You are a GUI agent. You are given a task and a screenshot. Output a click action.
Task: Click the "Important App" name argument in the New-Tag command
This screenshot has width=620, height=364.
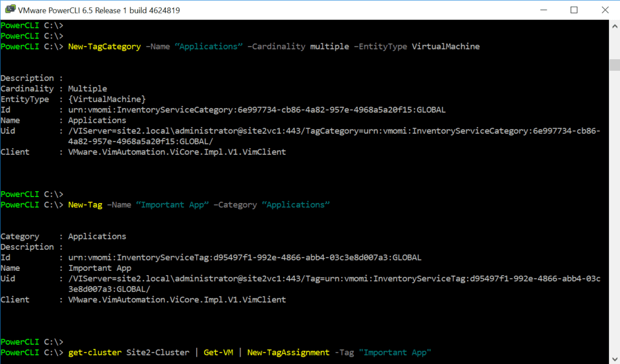[x=173, y=205]
